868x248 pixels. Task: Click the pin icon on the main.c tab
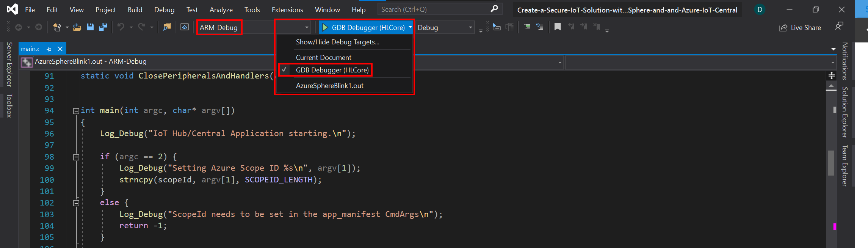point(49,49)
